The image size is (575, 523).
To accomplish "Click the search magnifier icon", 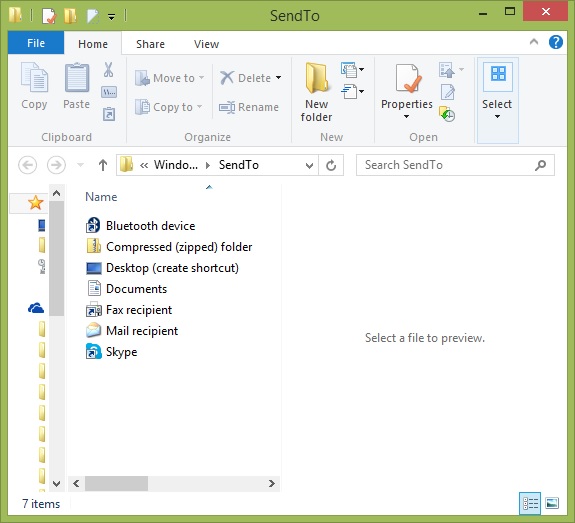I will 540,165.
